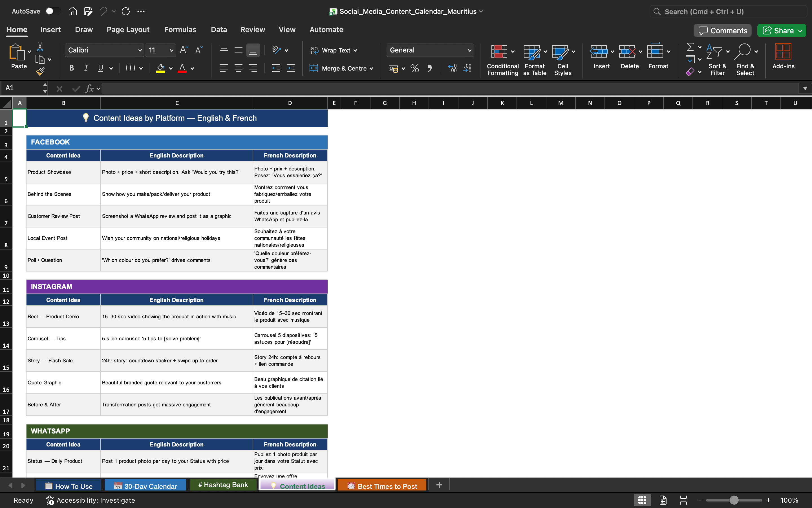812x508 pixels.
Task: Click the Share button
Action: point(782,30)
